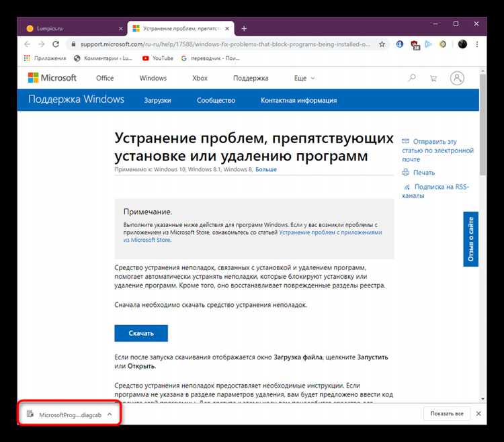Viewport: 504px width, 442px height.
Task: Click the search magnifier on Microsoft header
Action: (x=412, y=78)
